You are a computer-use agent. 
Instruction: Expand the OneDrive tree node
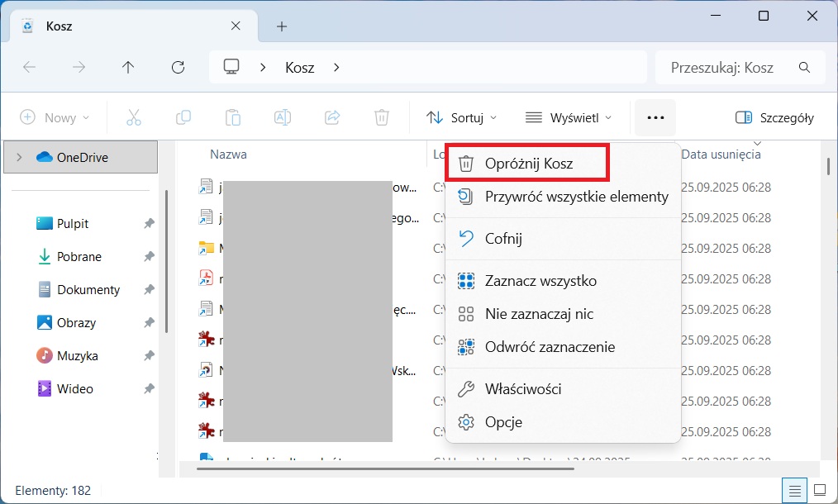click(20, 157)
